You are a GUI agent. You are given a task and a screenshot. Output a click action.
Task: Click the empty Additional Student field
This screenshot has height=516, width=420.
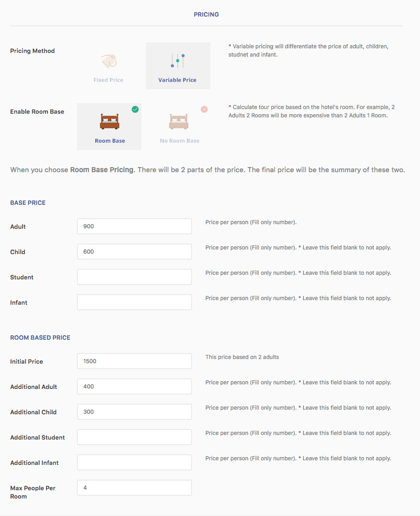pos(134,437)
